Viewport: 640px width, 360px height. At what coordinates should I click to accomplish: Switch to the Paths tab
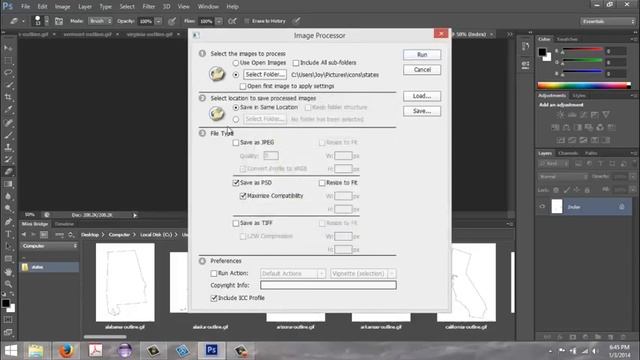point(591,153)
